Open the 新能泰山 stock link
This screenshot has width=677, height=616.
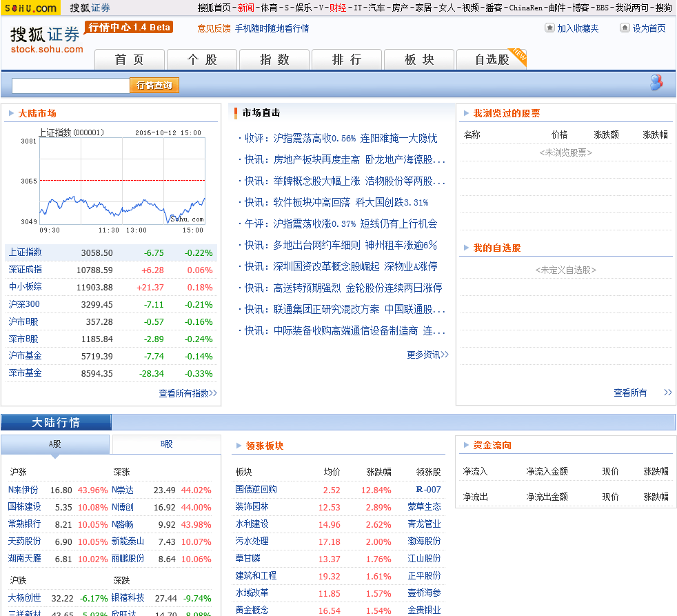128,542
